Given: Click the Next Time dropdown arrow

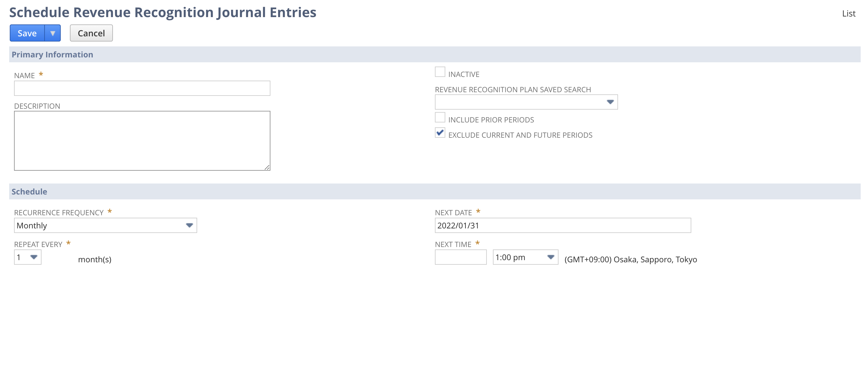Looking at the screenshot, I should [551, 257].
